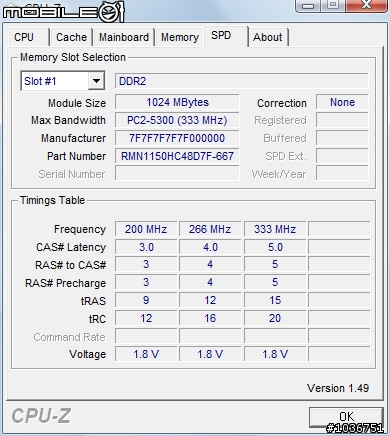Open the Cache tab
390x436 pixels.
pyautogui.click(x=71, y=37)
